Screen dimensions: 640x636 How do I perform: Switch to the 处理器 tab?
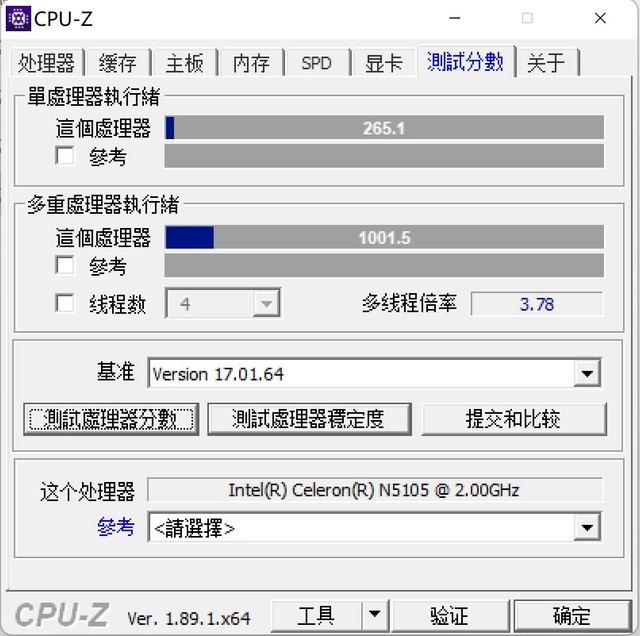47,63
